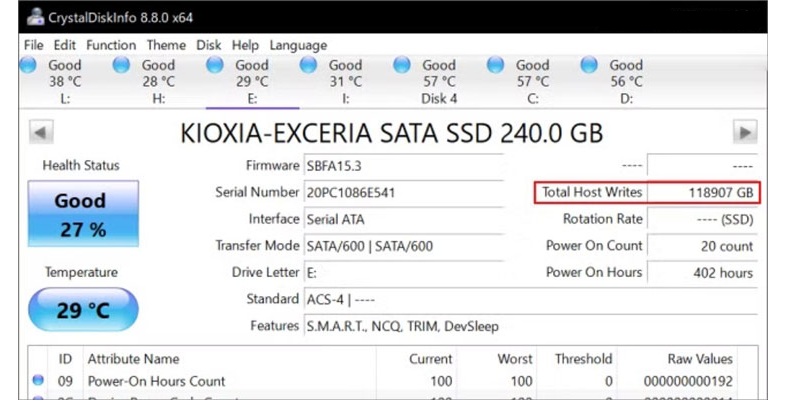Screen dimensions: 800x405
Task: Click the blue status dot for attribute 09
Action: [x=38, y=380]
